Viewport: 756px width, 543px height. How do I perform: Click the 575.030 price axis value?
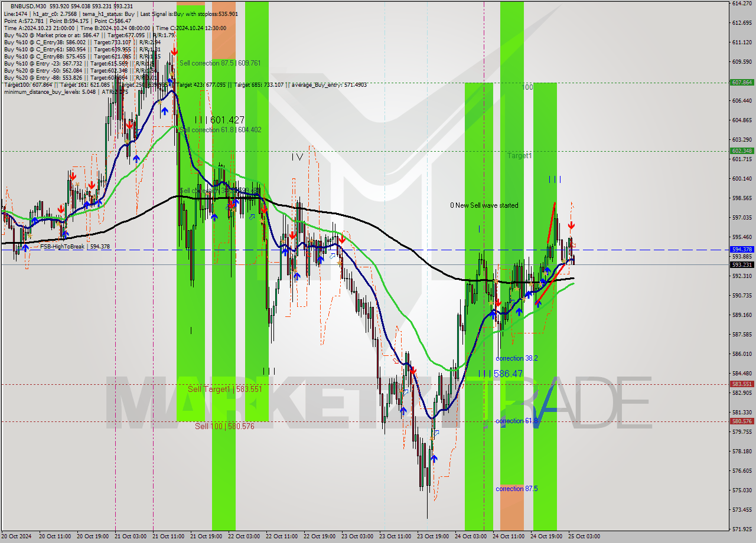pos(741,490)
